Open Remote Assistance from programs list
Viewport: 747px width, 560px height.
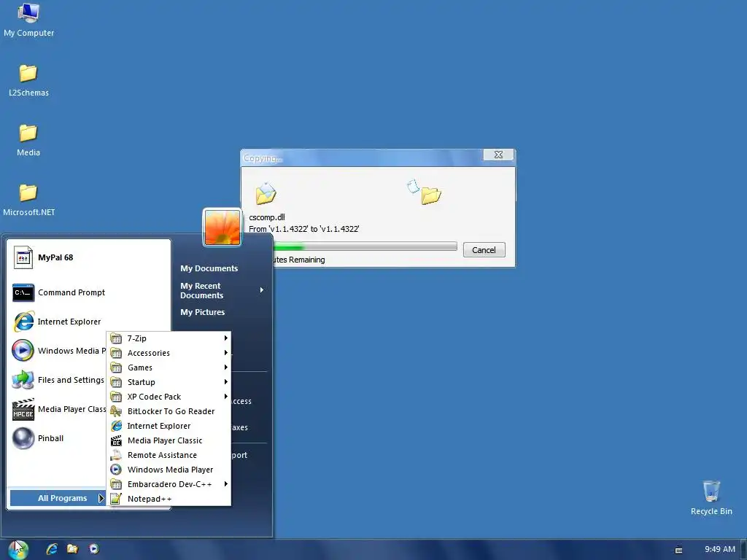click(x=169, y=455)
